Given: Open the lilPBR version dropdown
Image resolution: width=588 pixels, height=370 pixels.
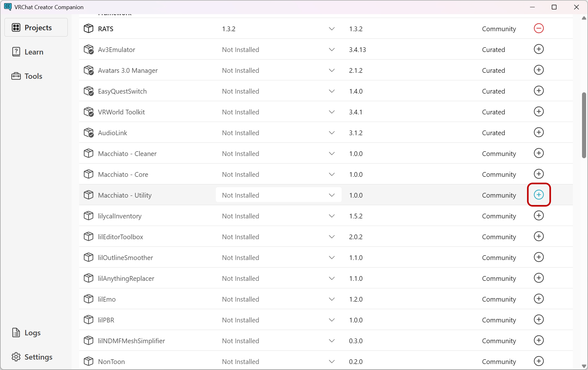Looking at the screenshot, I should tap(279, 320).
